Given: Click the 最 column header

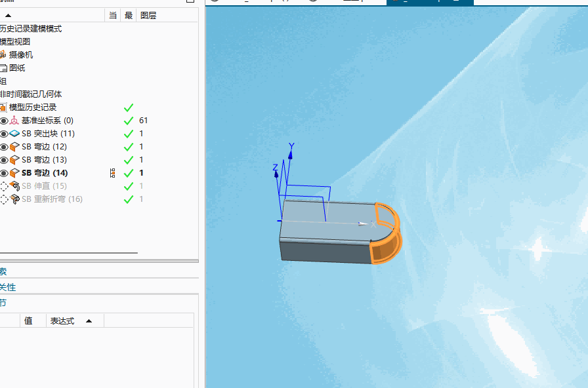Looking at the screenshot, I should [x=128, y=15].
